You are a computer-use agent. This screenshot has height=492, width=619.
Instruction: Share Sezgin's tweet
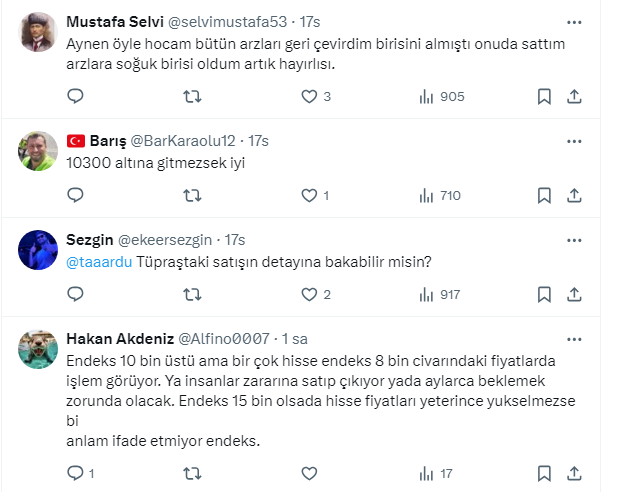pyautogui.click(x=574, y=294)
